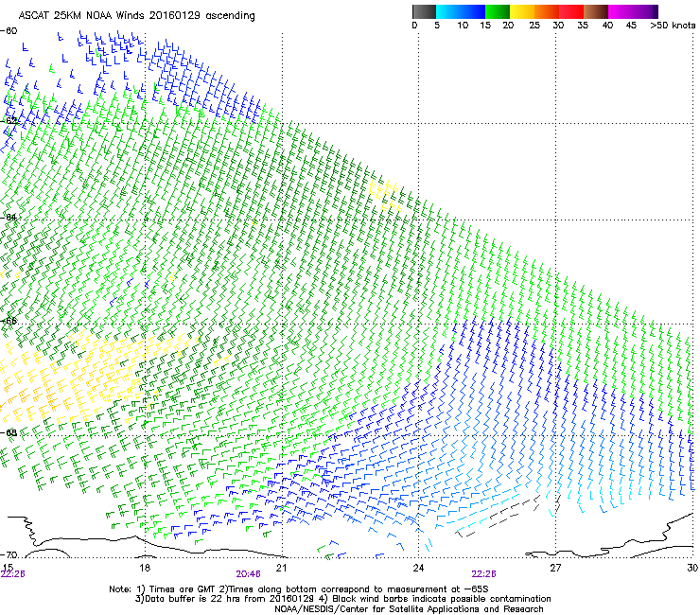The height and width of the screenshot is (615, 700).
Task: Click the -70 latitude axis label
Action: 9,554
